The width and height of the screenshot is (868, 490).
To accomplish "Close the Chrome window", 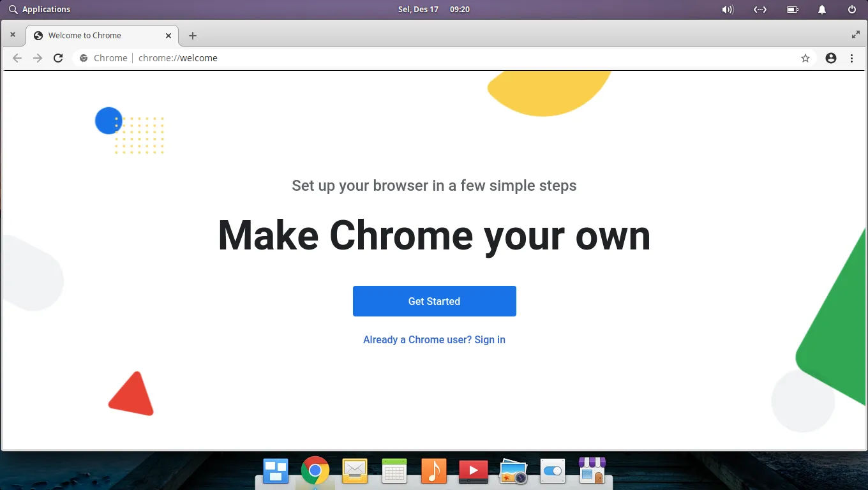I will click(13, 34).
